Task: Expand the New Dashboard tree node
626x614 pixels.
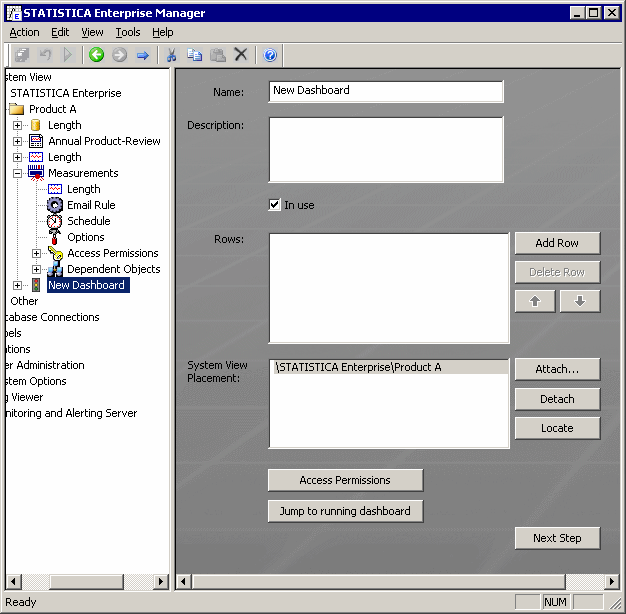Action: click(x=17, y=285)
